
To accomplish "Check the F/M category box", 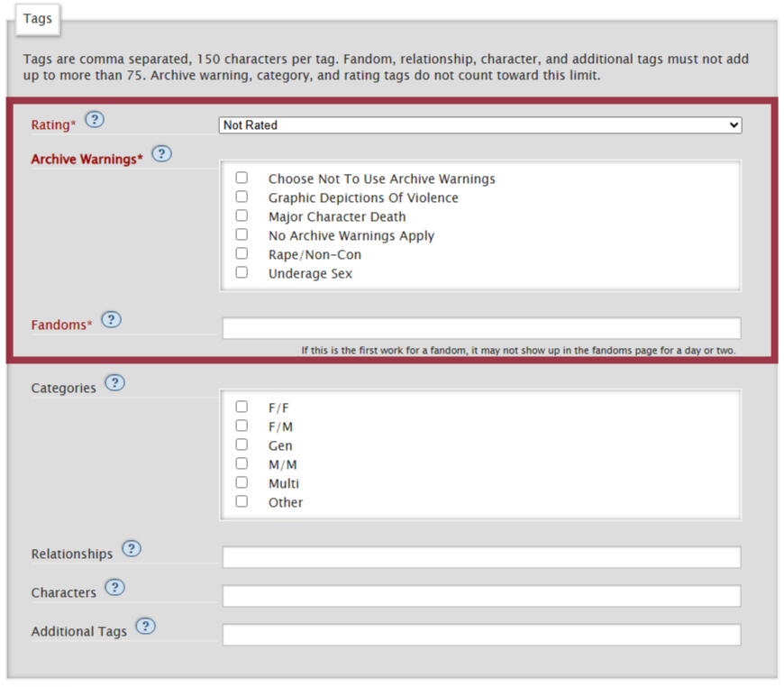I will click(242, 425).
